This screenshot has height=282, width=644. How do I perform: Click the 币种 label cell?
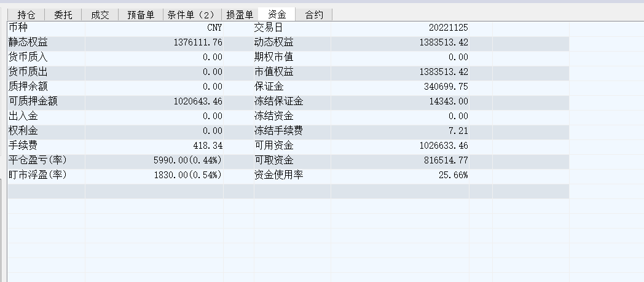(x=18, y=28)
